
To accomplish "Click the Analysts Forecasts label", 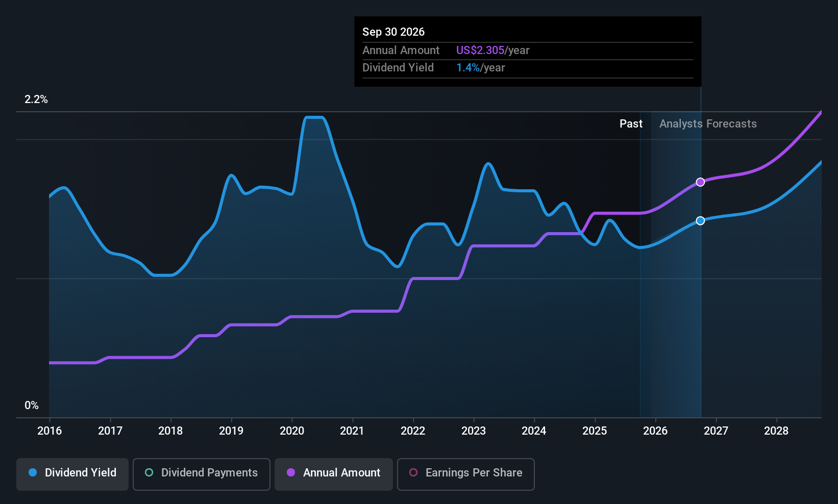I will pos(708,124).
